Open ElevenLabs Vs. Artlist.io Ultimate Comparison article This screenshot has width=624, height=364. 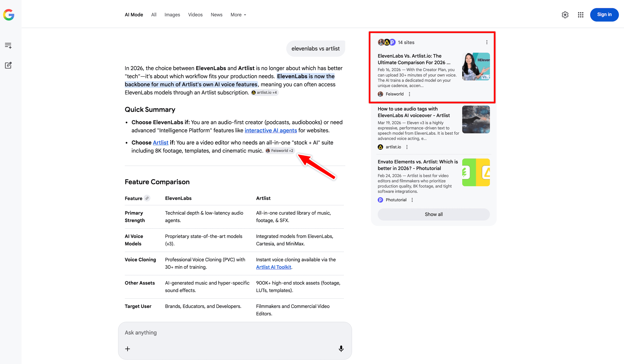point(414,59)
